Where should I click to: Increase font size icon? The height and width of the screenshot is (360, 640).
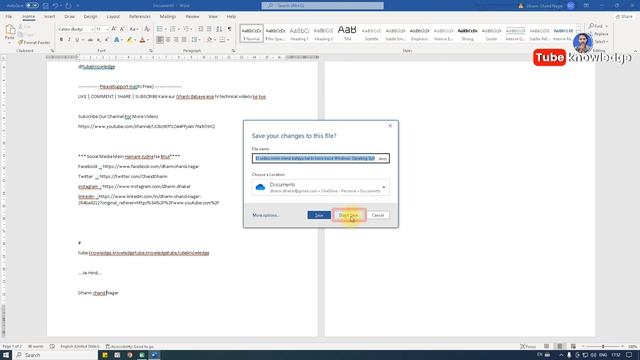click(x=114, y=29)
